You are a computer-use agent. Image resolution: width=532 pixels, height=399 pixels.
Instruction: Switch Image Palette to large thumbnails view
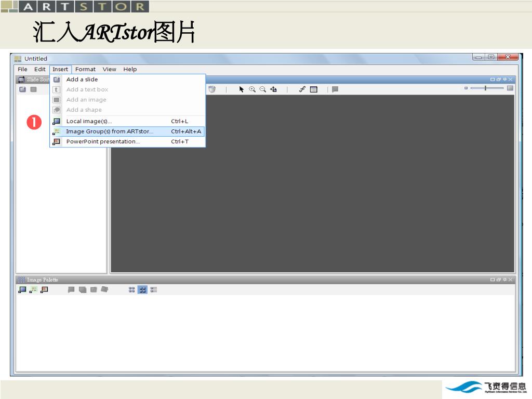[x=142, y=290]
